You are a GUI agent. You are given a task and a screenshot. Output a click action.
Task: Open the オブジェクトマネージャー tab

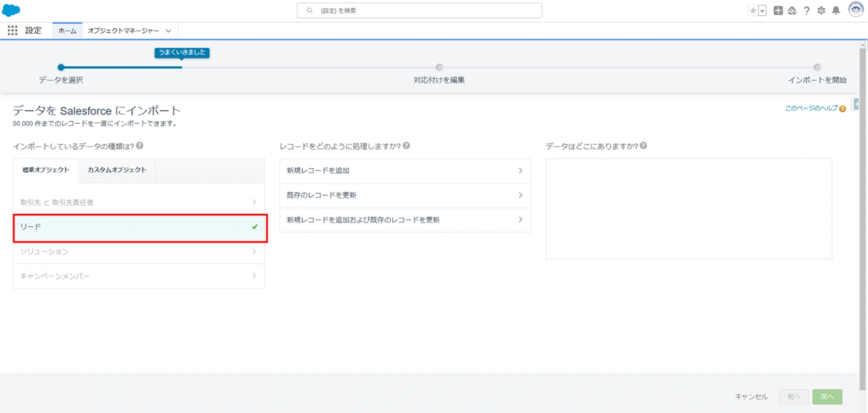point(123,31)
